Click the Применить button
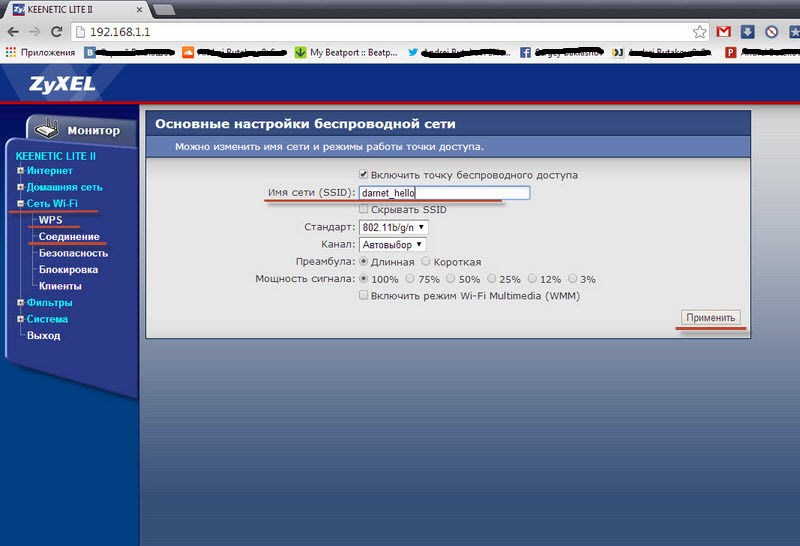The height and width of the screenshot is (546, 800). pyautogui.click(x=711, y=318)
